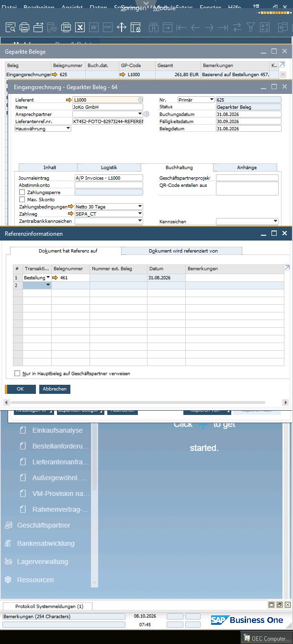Open the transaction dropdown in row 2

tap(48, 285)
